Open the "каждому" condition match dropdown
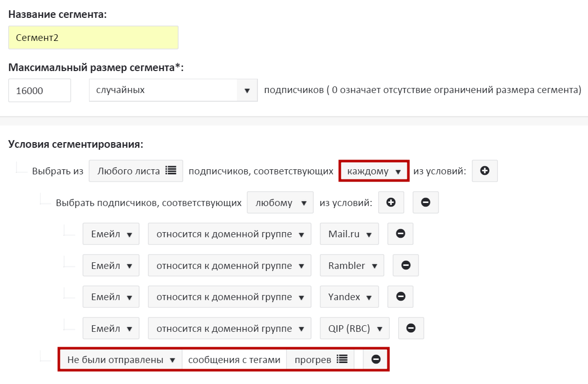The width and height of the screenshot is (588, 384). pos(374,171)
